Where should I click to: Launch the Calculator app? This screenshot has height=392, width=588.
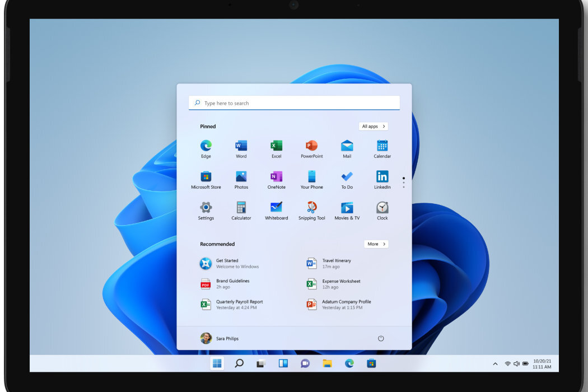[241, 208]
